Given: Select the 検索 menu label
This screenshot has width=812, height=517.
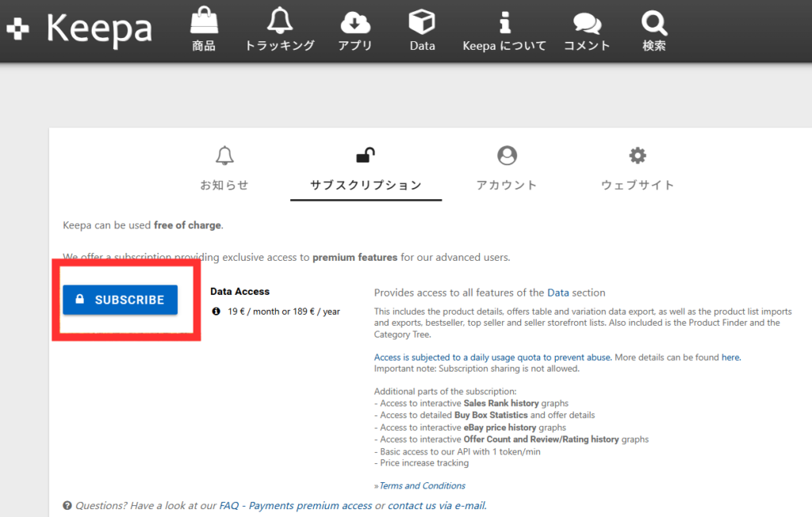Looking at the screenshot, I should (654, 45).
